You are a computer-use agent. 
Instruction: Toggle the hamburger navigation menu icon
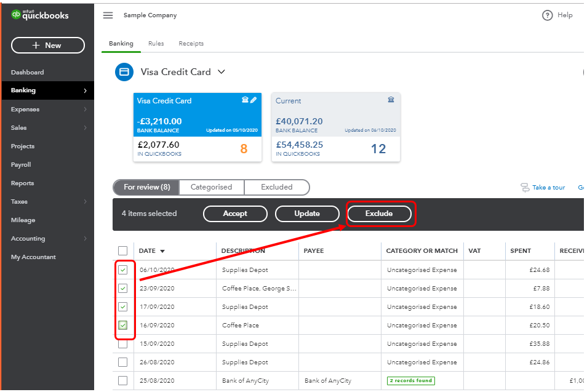[108, 15]
